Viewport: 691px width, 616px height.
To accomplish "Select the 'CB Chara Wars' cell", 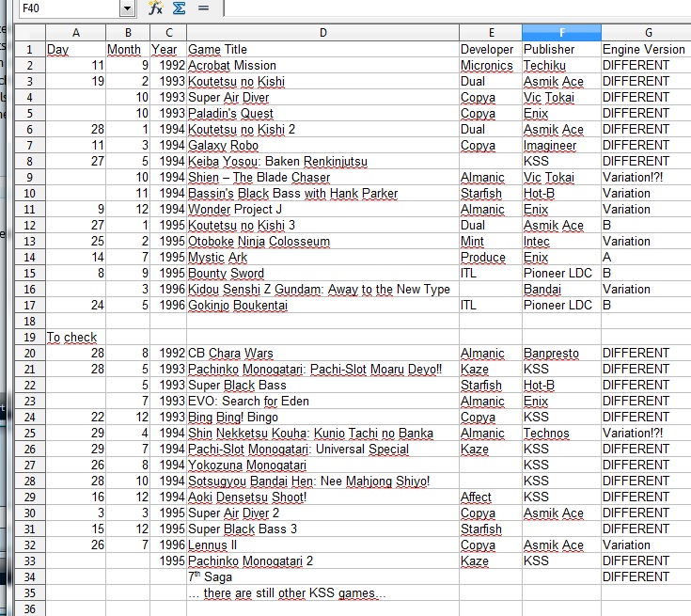I will coord(323,354).
